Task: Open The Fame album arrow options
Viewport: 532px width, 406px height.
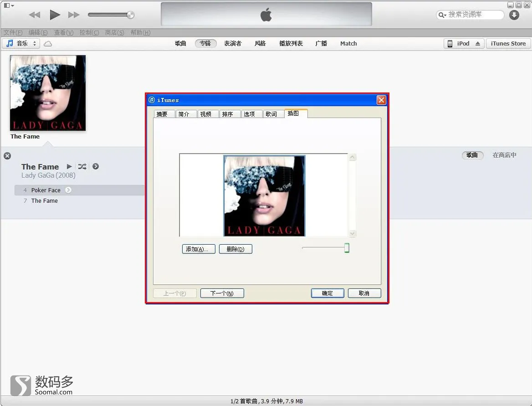Action: click(96, 166)
